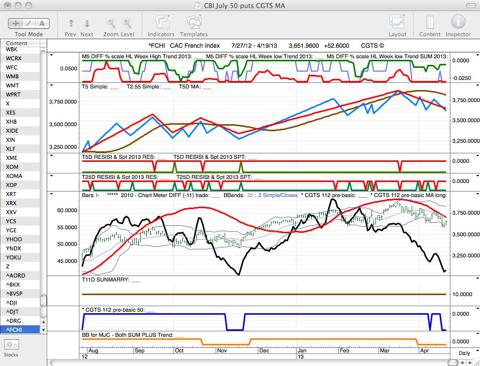
Task: Collapse the T25D RESISt & Spt pane
Action: [52, 175]
